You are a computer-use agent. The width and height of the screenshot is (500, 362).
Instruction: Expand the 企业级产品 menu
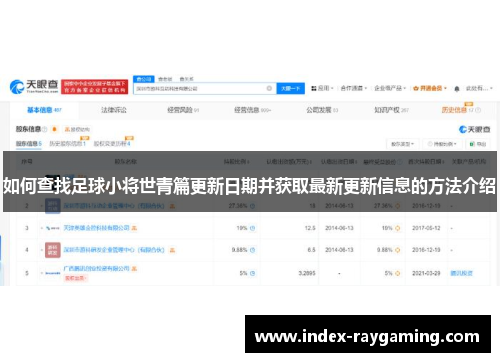coord(390,88)
